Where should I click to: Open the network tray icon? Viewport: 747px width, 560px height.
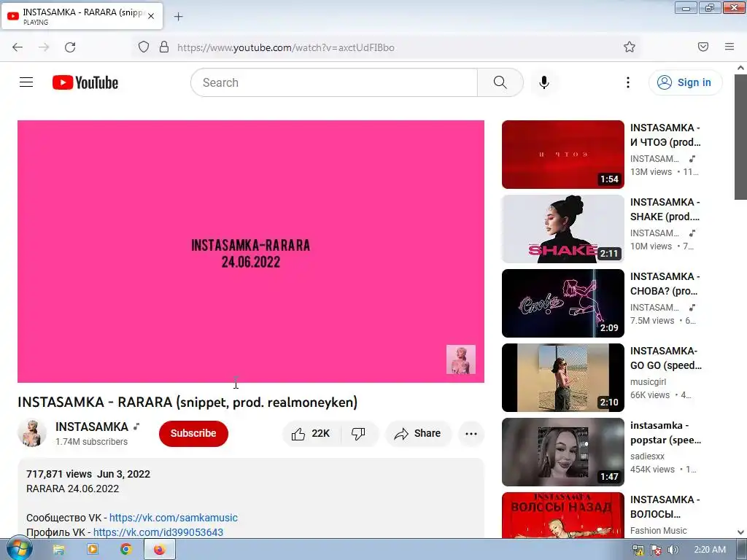click(638, 550)
